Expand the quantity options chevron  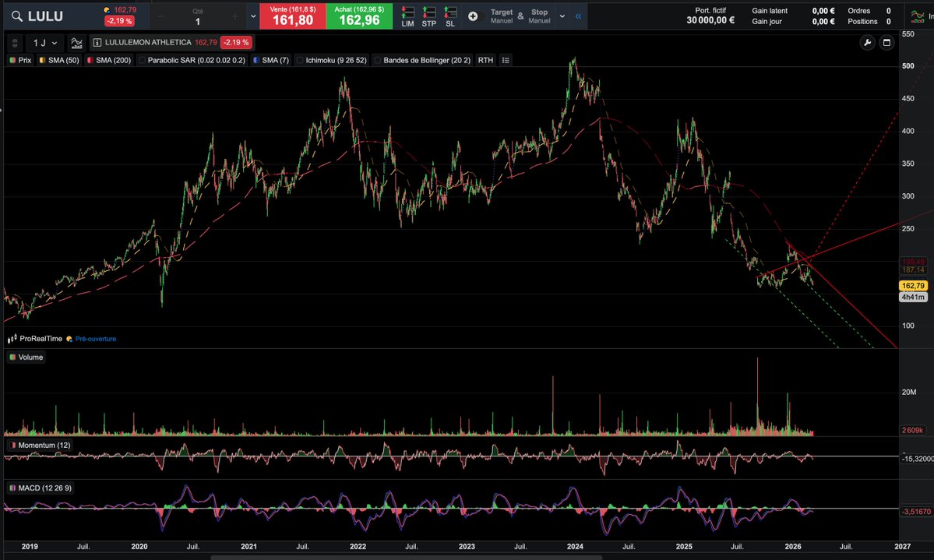[253, 16]
